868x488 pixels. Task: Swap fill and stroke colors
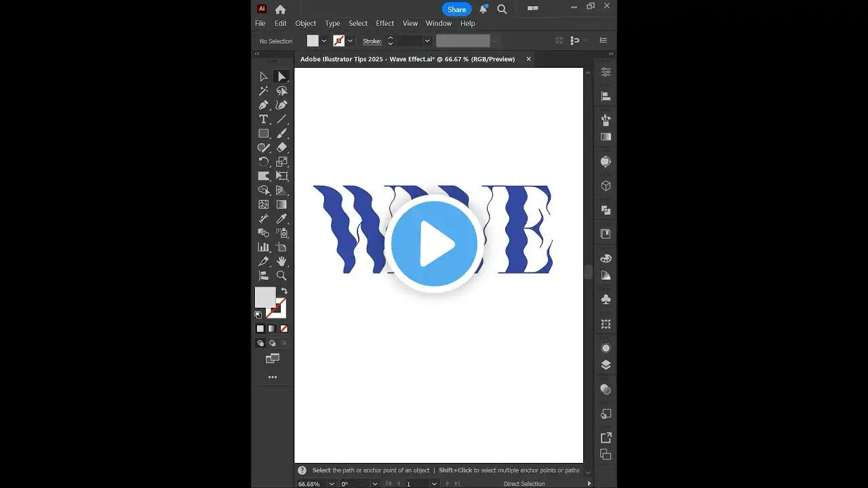click(284, 291)
